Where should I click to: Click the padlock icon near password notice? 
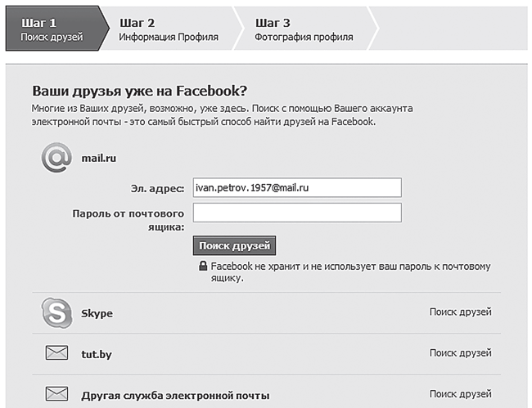pos(202,267)
